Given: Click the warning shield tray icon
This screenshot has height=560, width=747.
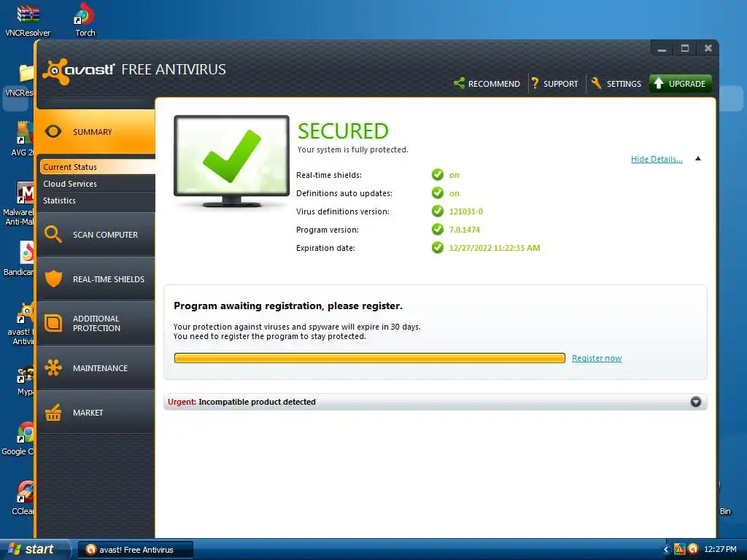Looking at the screenshot, I should pos(679,549).
